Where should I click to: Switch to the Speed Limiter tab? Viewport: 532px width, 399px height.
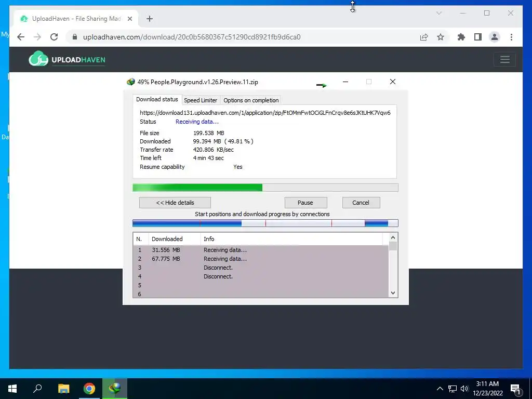pos(201,100)
